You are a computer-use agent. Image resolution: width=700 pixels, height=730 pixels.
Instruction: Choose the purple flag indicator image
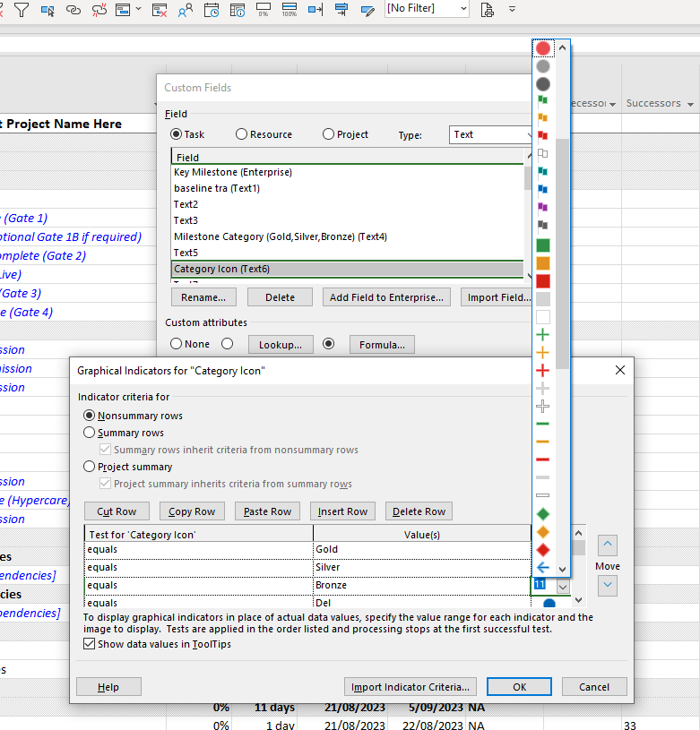click(x=542, y=207)
